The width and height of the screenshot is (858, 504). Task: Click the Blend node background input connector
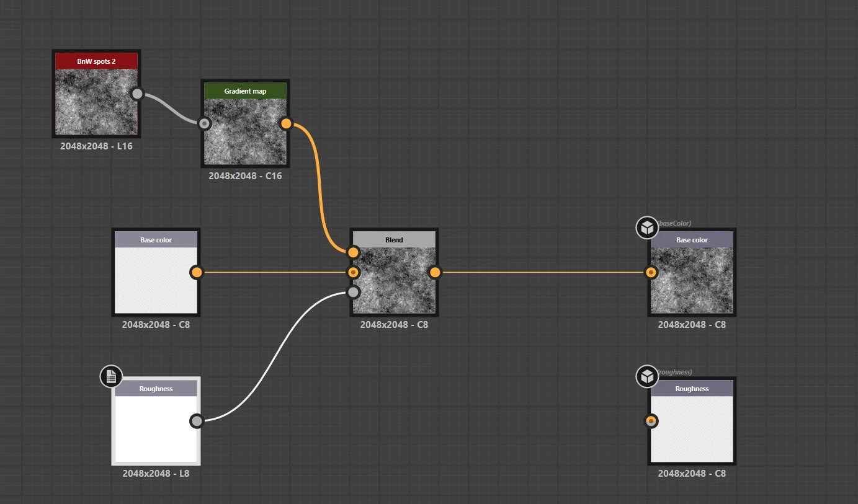click(353, 272)
